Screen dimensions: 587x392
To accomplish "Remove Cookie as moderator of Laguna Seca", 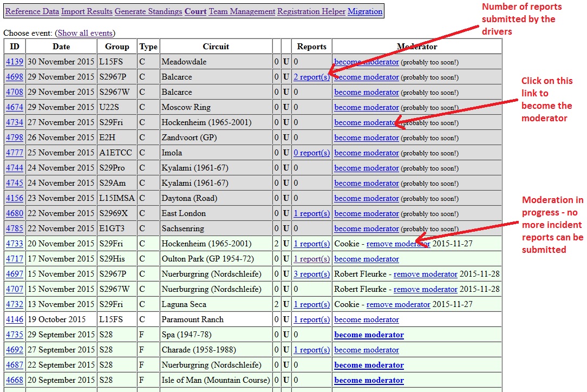I will tap(398, 304).
